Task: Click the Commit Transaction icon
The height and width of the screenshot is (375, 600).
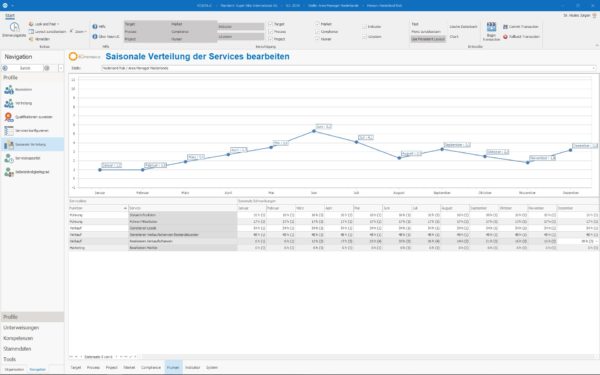Action: [x=505, y=27]
